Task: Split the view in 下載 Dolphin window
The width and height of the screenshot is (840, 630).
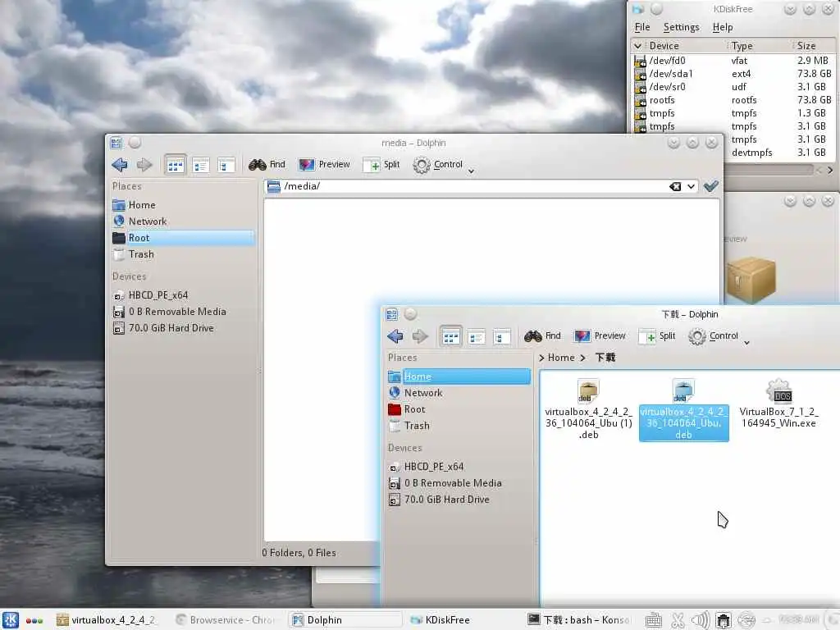Action: pos(657,336)
